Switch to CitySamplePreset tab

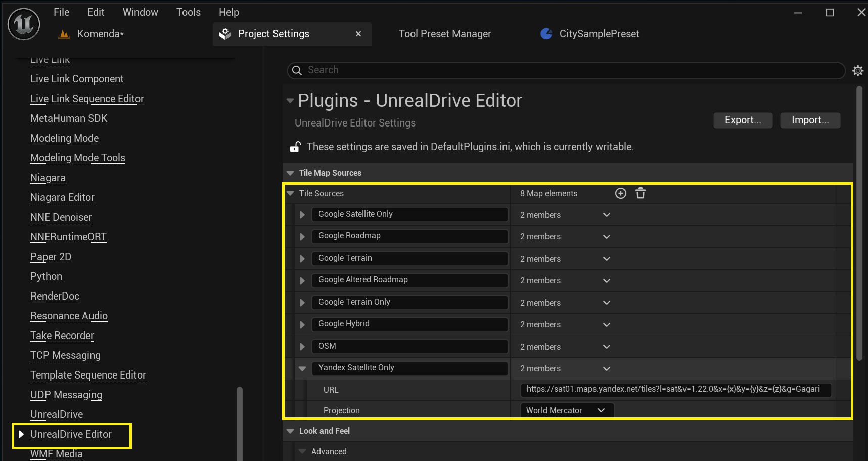599,34
